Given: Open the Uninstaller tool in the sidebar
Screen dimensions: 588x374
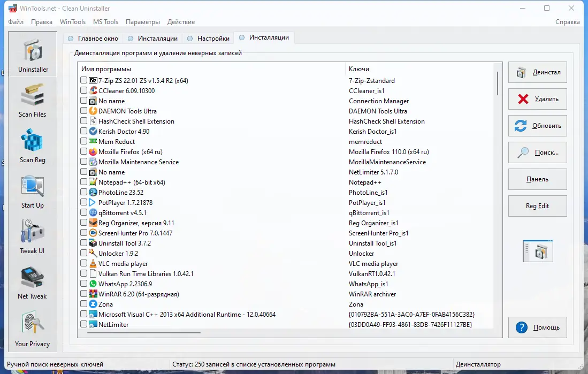Looking at the screenshot, I should click(33, 55).
